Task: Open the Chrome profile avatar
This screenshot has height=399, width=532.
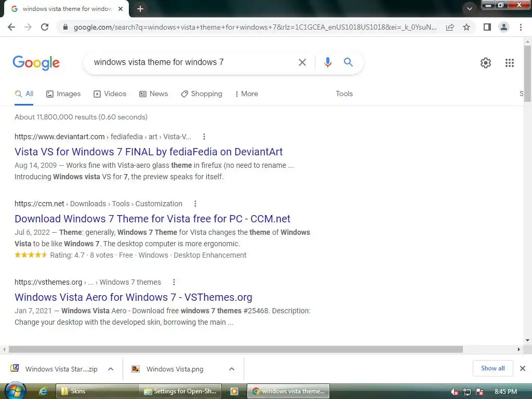Action: [504, 27]
